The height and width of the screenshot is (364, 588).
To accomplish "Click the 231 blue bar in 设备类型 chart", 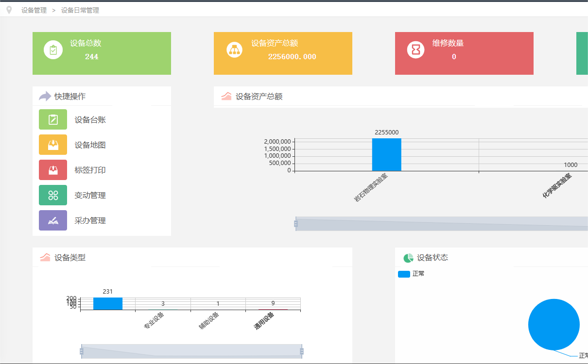I will (107, 303).
